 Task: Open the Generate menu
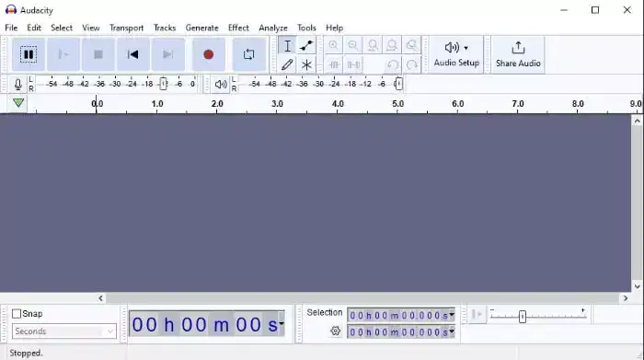(201, 28)
